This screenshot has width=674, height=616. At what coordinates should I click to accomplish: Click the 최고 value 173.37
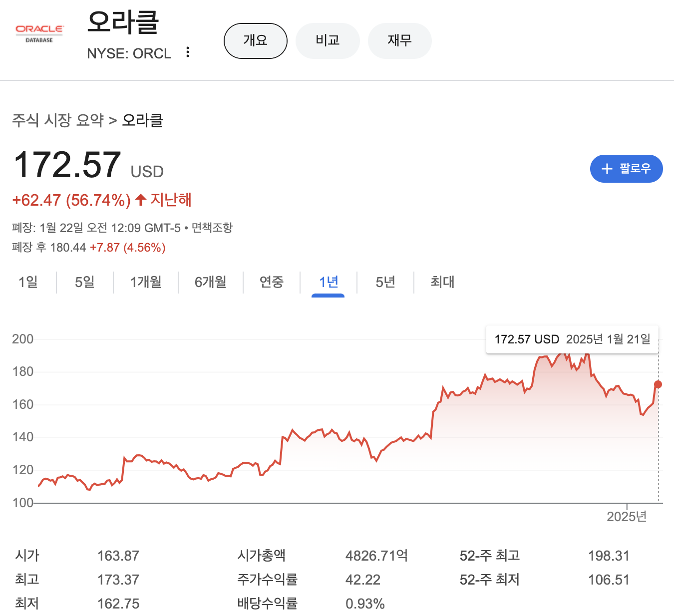[x=118, y=580]
